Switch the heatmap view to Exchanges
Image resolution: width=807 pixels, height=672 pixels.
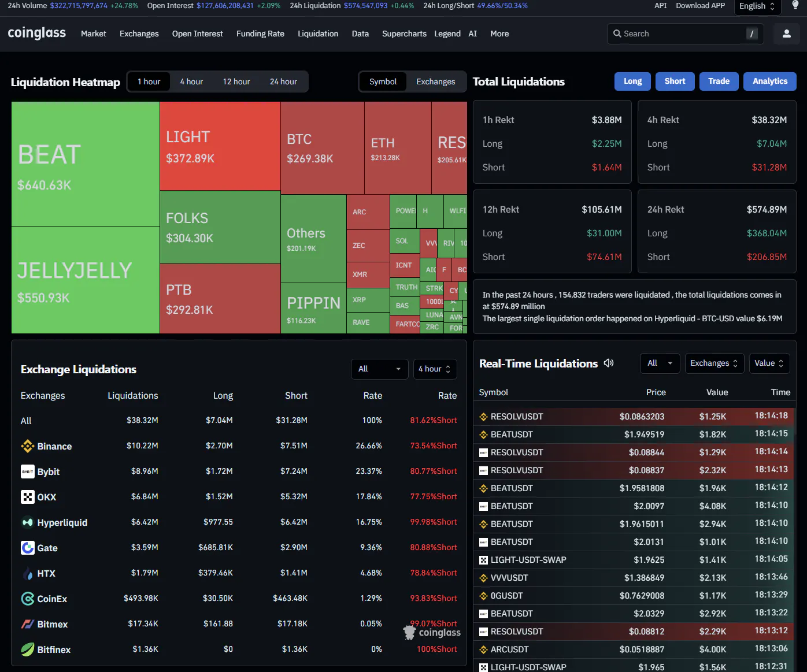pyautogui.click(x=436, y=81)
